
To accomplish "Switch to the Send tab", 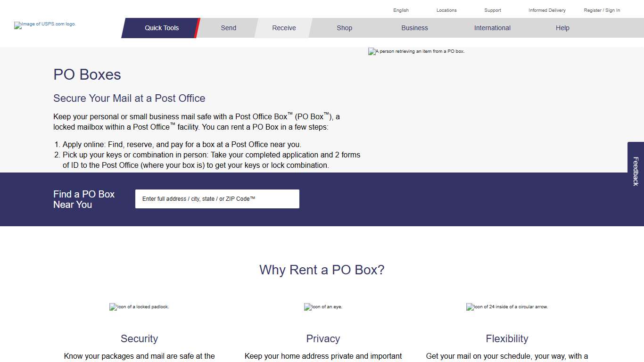I will coord(228,28).
